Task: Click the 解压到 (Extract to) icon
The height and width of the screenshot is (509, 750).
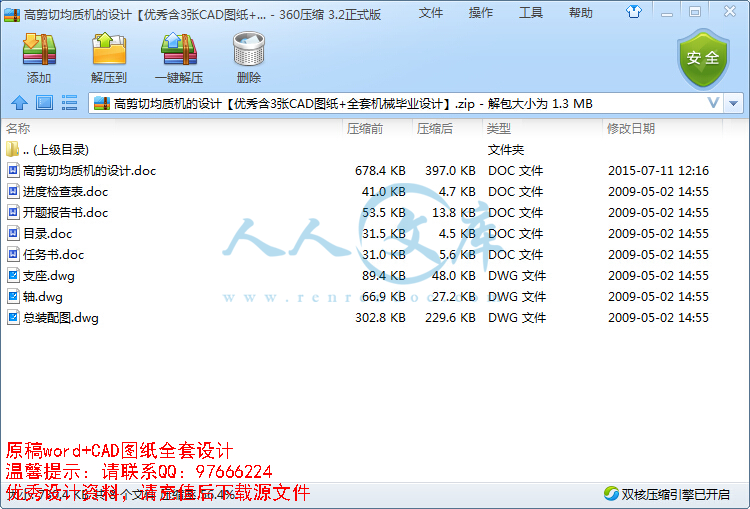Action: [x=109, y=49]
